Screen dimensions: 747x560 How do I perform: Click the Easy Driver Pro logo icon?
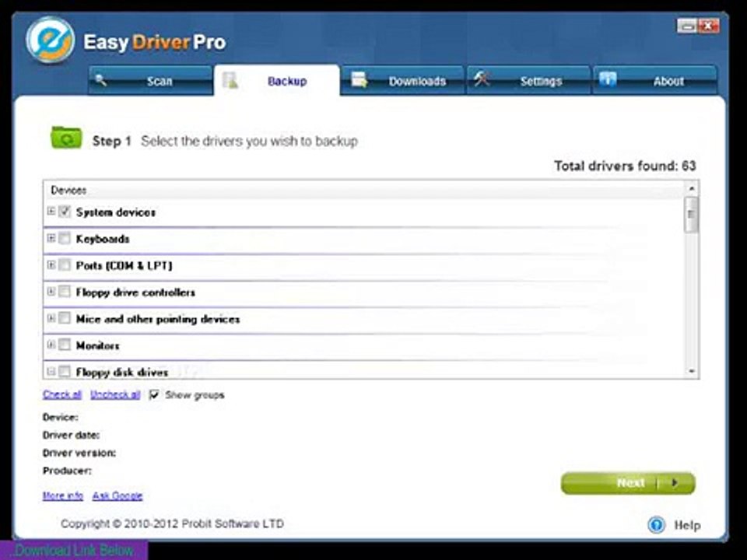coord(50,40)
